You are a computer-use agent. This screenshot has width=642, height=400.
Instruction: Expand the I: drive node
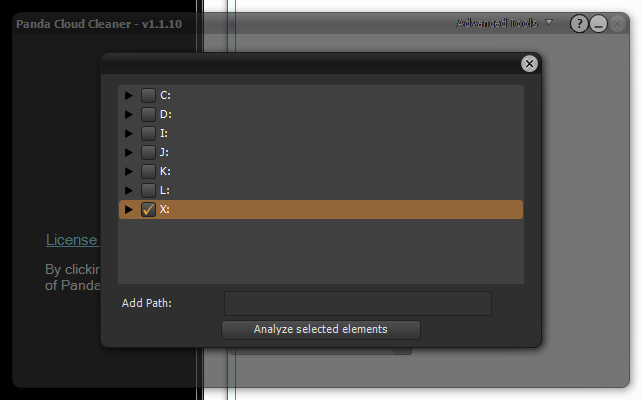[129, 133]
